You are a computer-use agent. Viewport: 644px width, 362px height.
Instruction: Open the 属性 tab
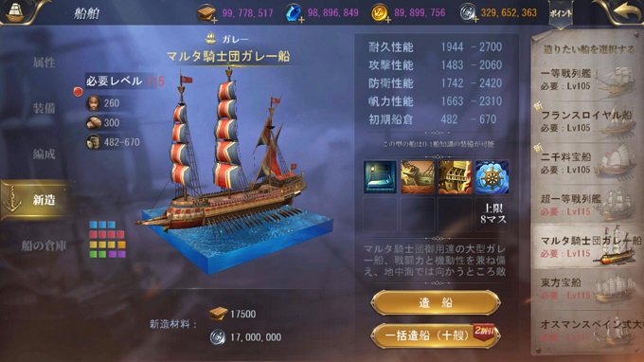tap(44, 63)
